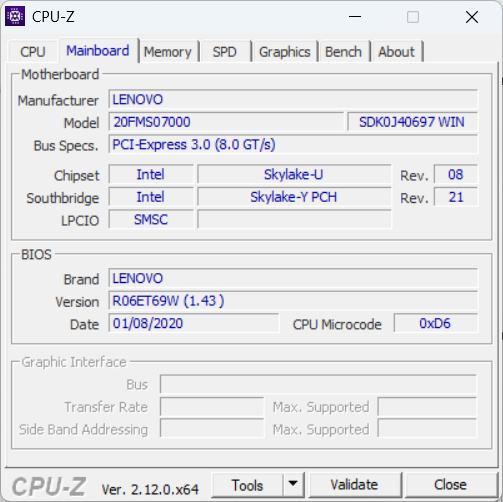Open the Bench tab
Screen dimensions: 503x502
[343, 52]
